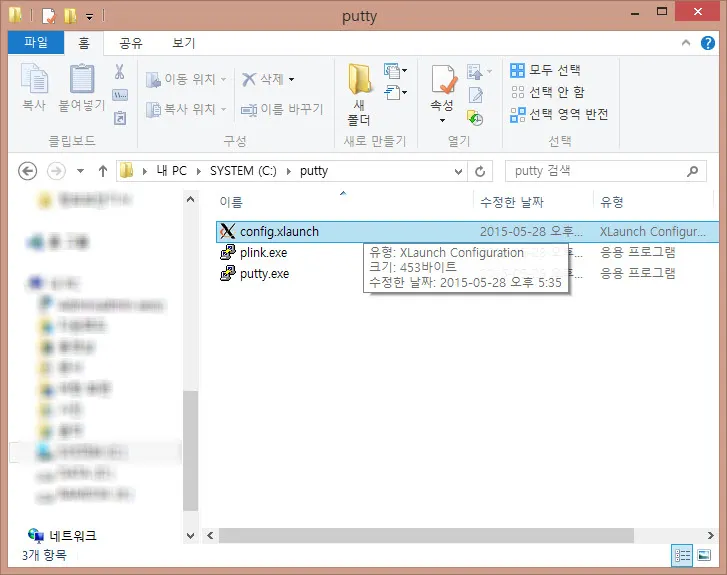Expand the Delete (삭제) dropdown arrow
The width and height of the screenshot is (727, 575).
292,79
